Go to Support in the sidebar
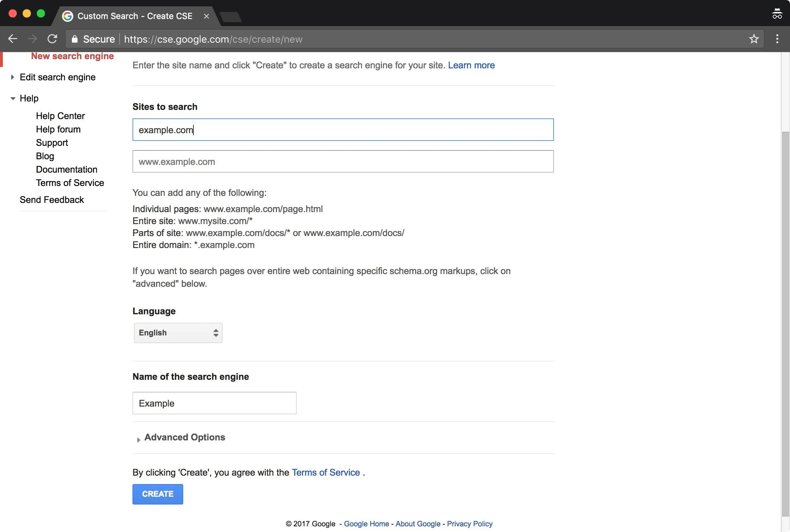The height and width of the screenshot is (532, 790). [x=52, y=143]
